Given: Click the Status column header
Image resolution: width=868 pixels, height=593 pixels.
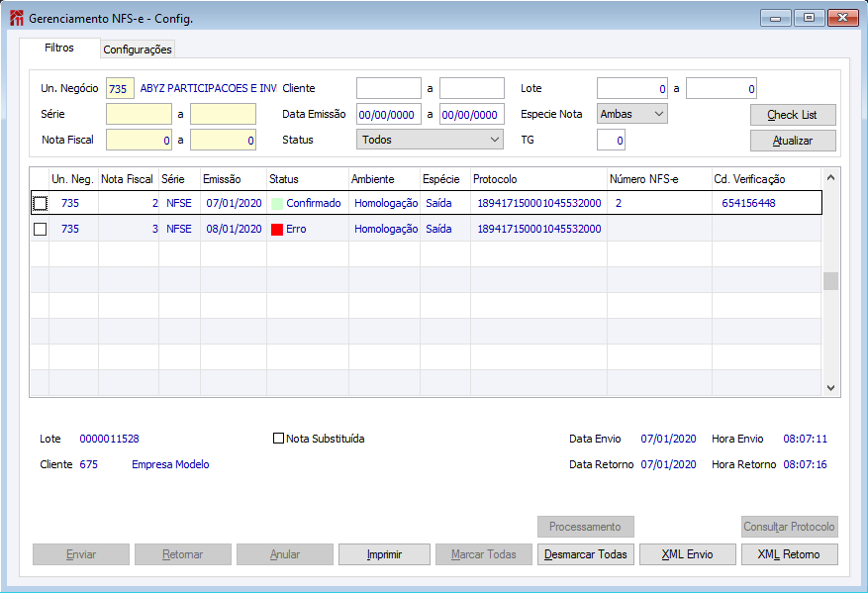Looking at the screenshot, I should (x=308, y=179).
